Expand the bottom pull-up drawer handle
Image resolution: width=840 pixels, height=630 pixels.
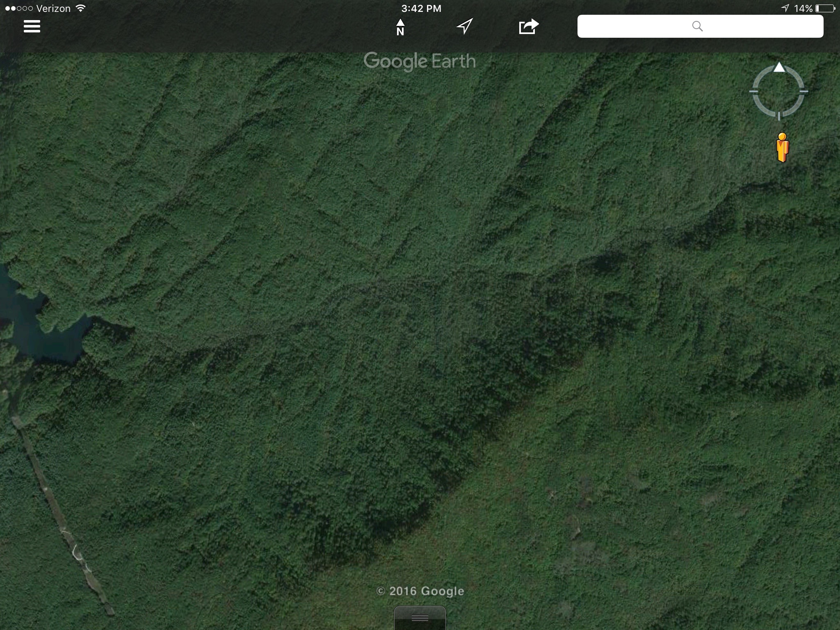click(x=420, y=618)
